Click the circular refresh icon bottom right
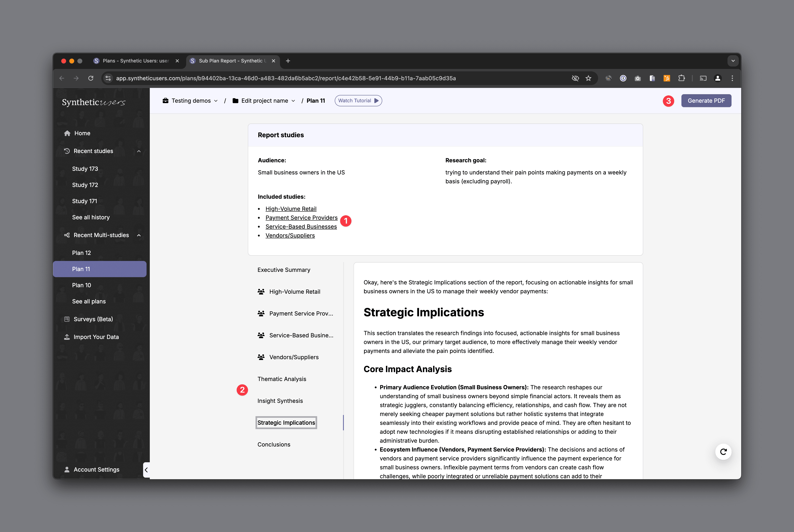This screenshot has height=532, width=794. pyautogui.click(x=723, y=452)
